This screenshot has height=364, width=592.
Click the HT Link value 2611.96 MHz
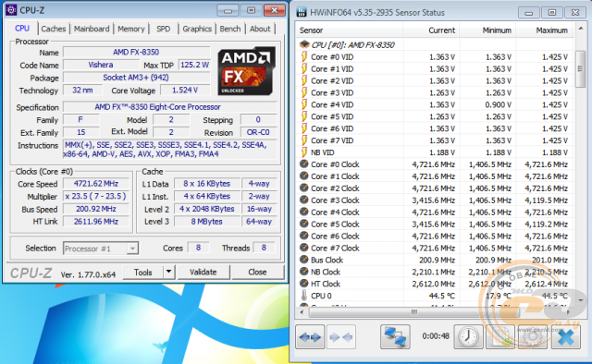pyautogui.click(x=96, y=222)
